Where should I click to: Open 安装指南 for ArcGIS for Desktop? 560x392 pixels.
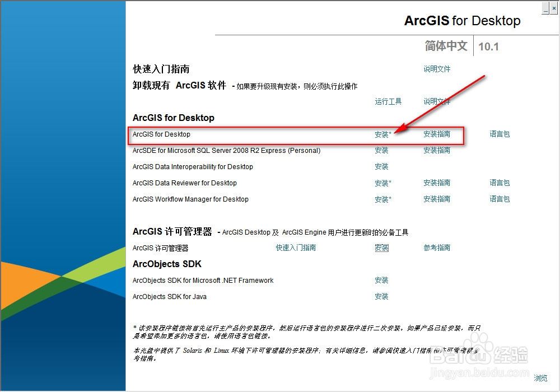click(437, 134)
